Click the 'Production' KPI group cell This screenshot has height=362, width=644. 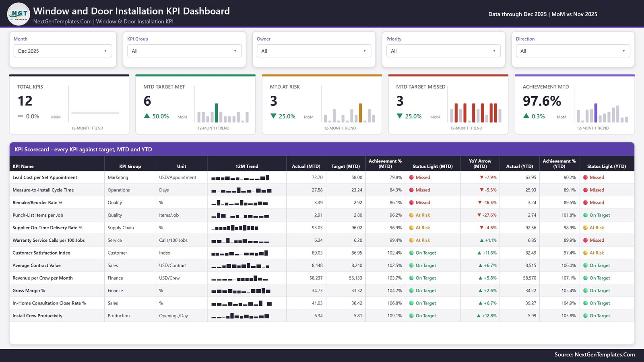pos(119,316)
